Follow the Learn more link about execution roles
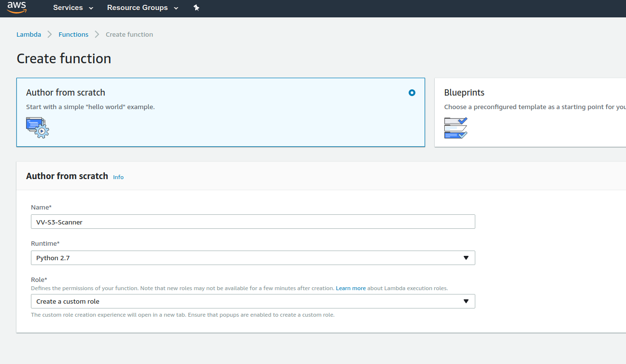Image resolution: width=626 pixels, height=364 pixels. tap(351, 288)
